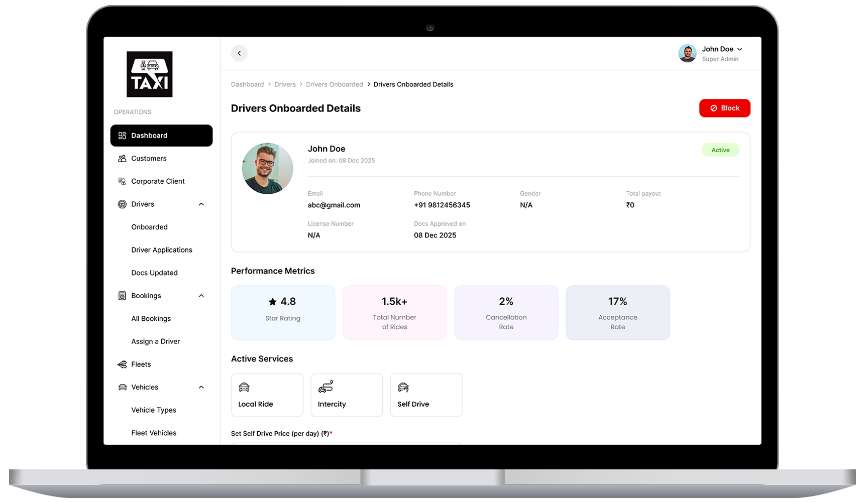
Task: Navigate to Drivers Onboarded via breadcrumb
Action: (334, 84)
